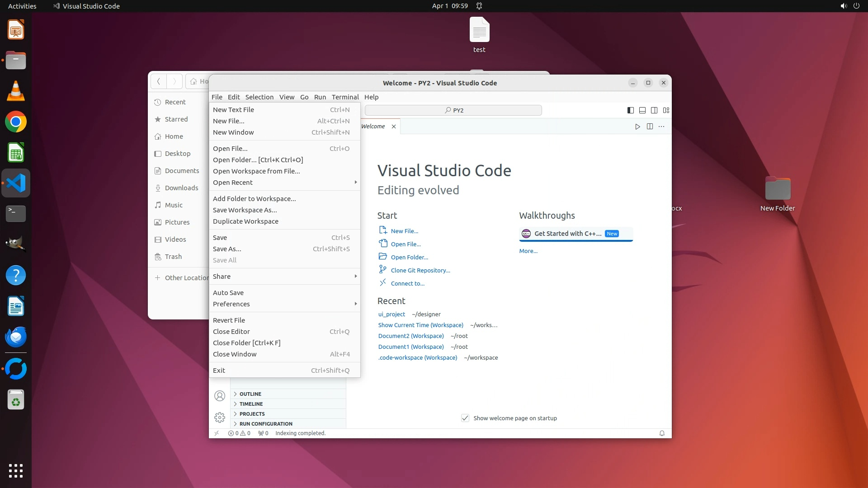Screen dimensions: 868x488
Task: Toggle bottom panel layout icon
Action: 642,110
